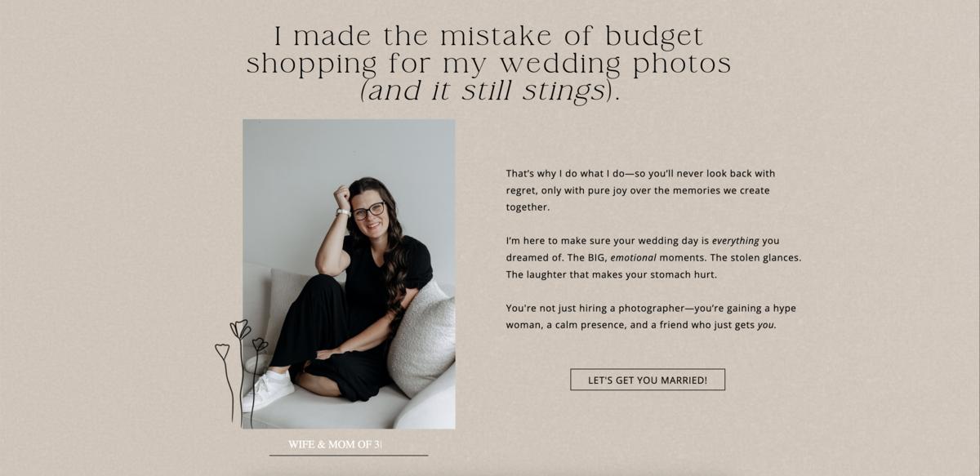Click the paragraph starting "I'm here to make sure"
The height and width of the screenshot is (476, 980).
tap(653, 258)
